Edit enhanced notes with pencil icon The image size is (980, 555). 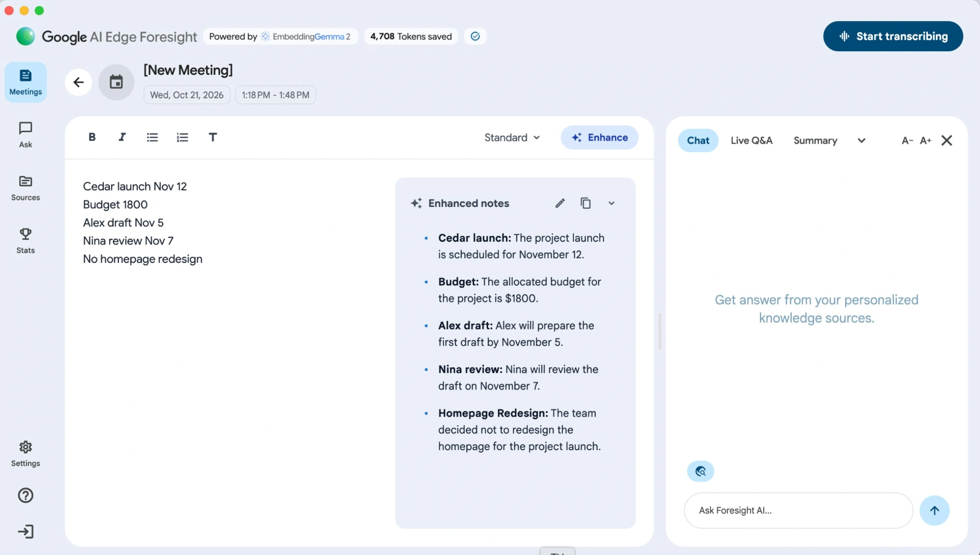tap(560, 203)
